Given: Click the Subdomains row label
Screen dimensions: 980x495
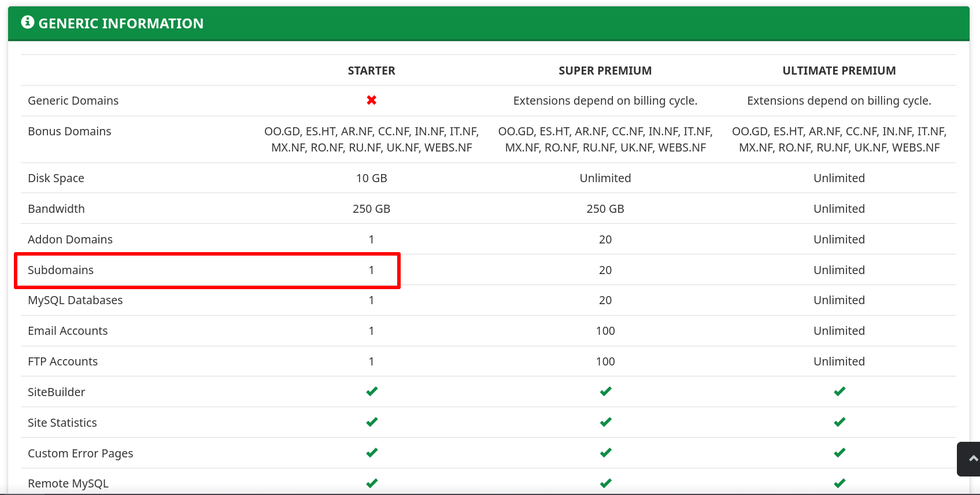Looking at the screenshot, I should [x=61, y=270].
